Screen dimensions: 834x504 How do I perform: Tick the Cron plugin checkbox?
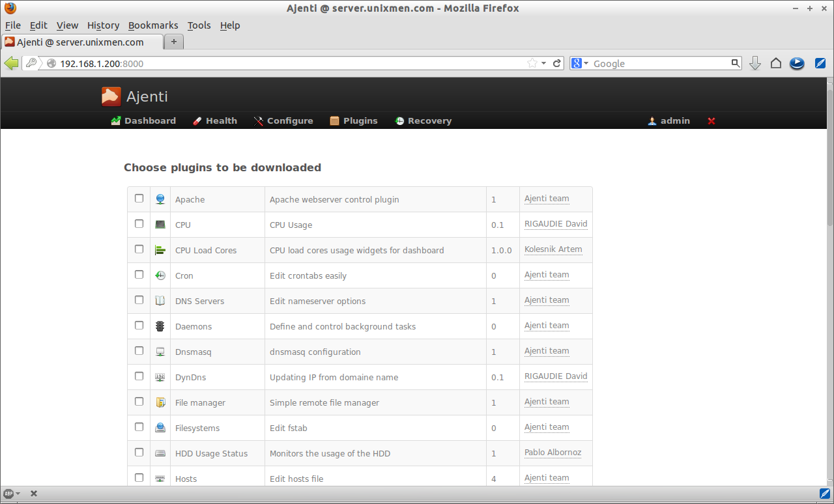[139, 274]
